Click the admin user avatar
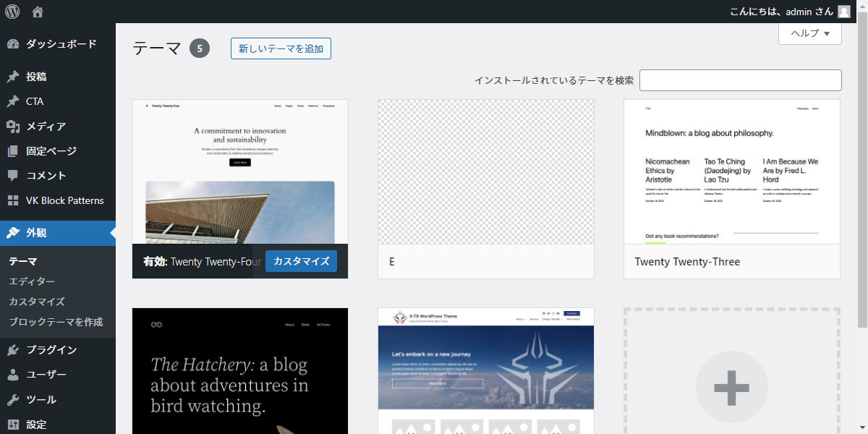 pyautogui.click(x=844, y=12)
